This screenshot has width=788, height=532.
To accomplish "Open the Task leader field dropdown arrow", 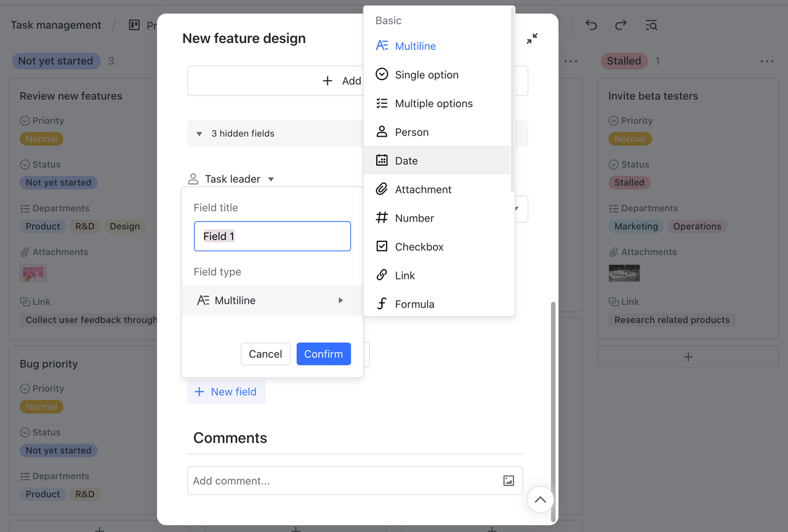I will [x=271, y=179].
